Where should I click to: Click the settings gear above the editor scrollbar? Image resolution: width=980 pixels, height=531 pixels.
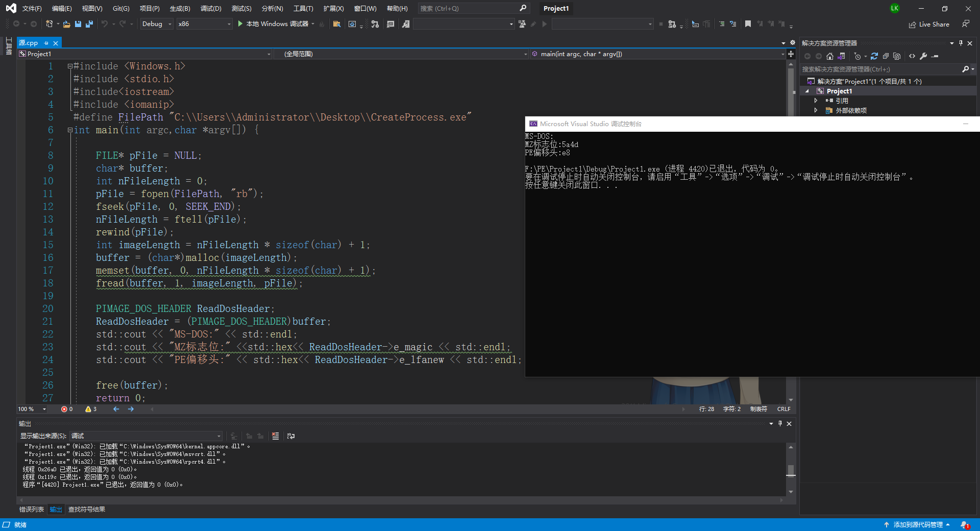click(x=792, y=43)
